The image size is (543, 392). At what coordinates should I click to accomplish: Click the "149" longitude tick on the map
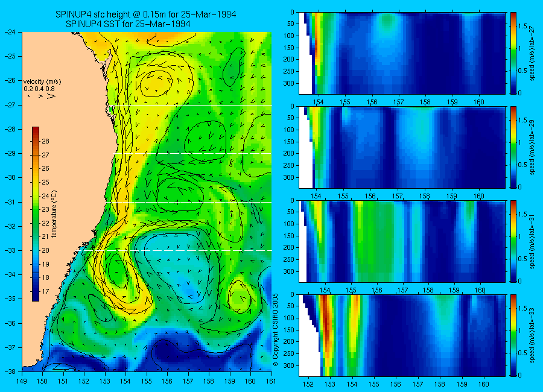[22, 381]
